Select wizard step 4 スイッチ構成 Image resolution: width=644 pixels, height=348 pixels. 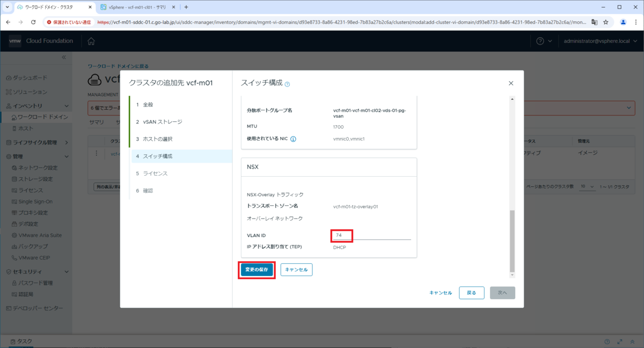coord(181,156)
